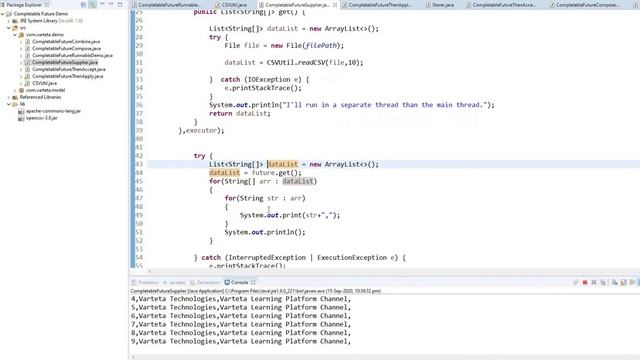Click the Referenced Libraries icon

click(x=15, y=97)
